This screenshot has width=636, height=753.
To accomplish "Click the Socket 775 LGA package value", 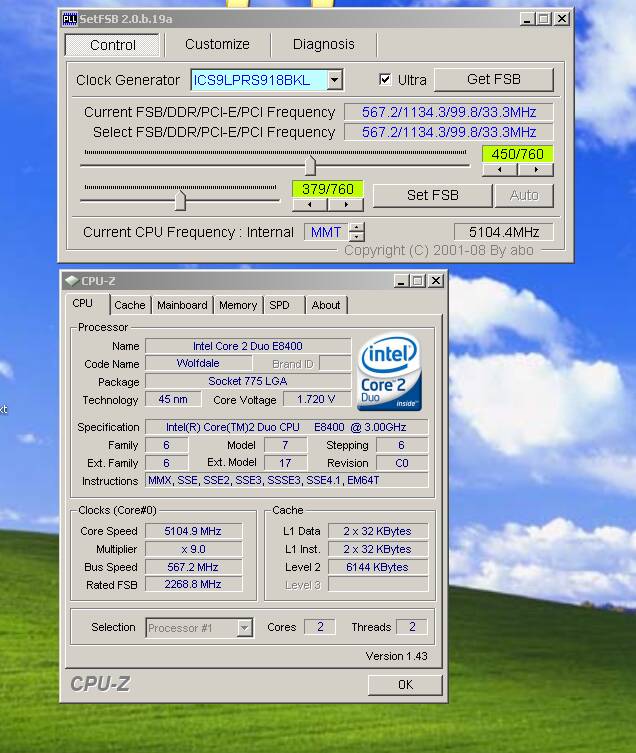I will tap(248, 381).
